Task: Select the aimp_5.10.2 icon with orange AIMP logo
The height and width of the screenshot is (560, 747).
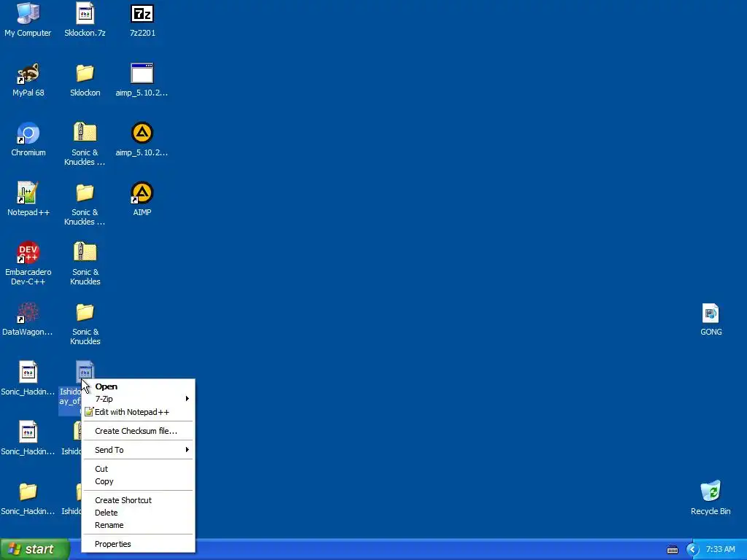Action: click(142, 139)
